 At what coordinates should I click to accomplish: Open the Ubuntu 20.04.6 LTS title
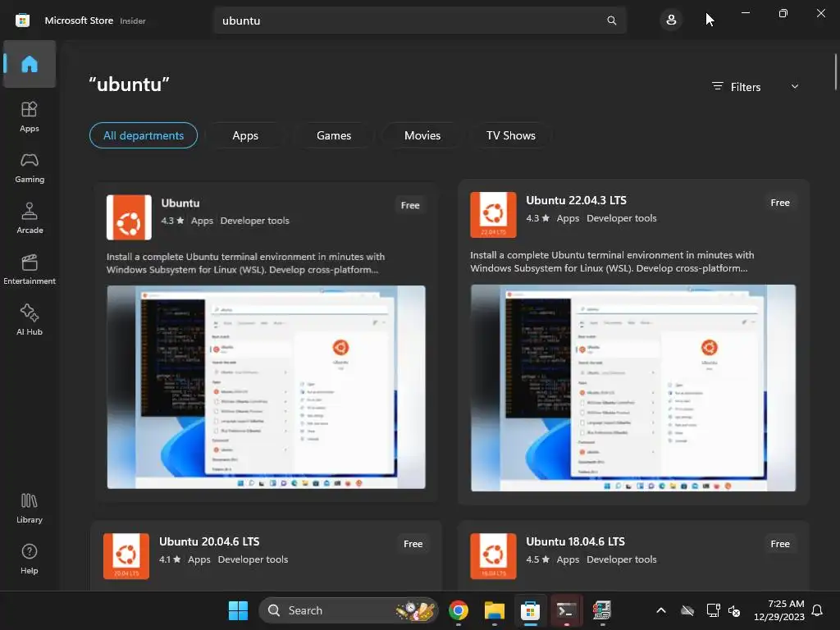(x=209, y=541)
